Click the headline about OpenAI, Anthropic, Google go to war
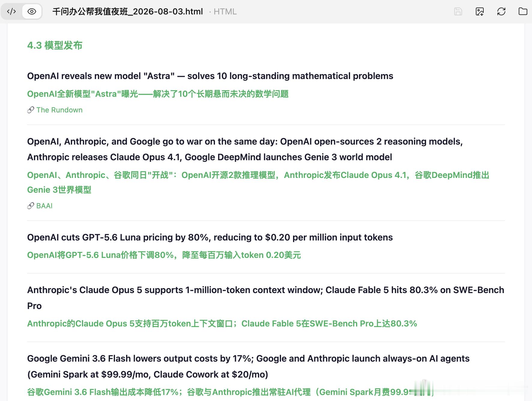This screenshot has width=532, height=401. [x=245, y=149]
